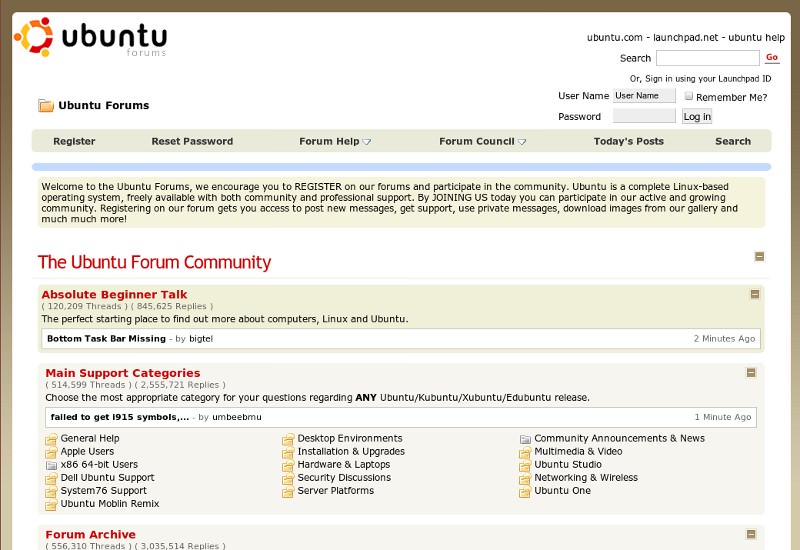Click the Ubuntu Forums logo
Image resolution: width=800 pixels, height=550 pixels.
pos(90,37)
